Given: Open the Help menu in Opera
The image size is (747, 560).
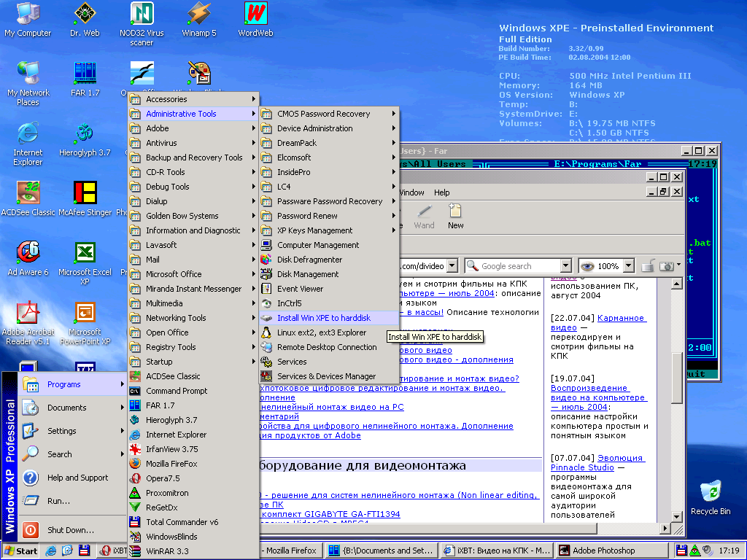Looking at the screenshot, I should point(442,192).
